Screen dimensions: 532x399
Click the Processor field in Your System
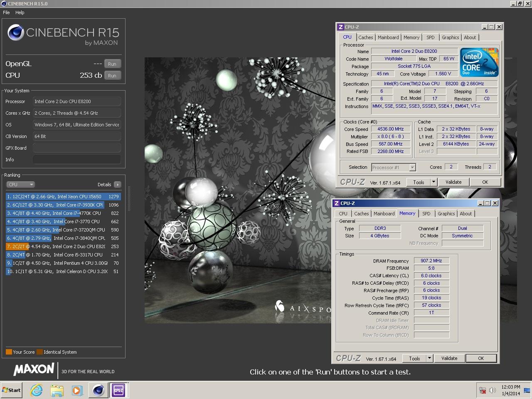pyautogui.click(x=77, y=101)
